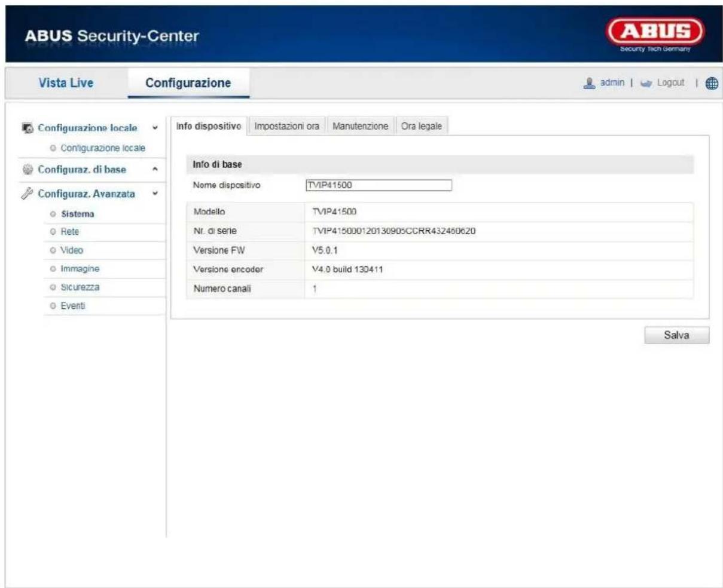Click the Numero canali label

[222, 289]
